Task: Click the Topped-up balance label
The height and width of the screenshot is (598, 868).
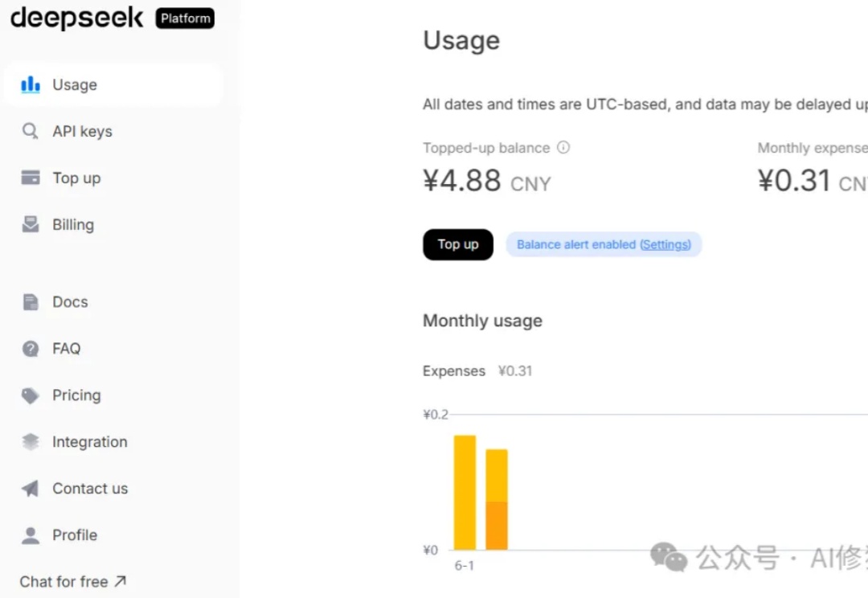Action: 486,148
